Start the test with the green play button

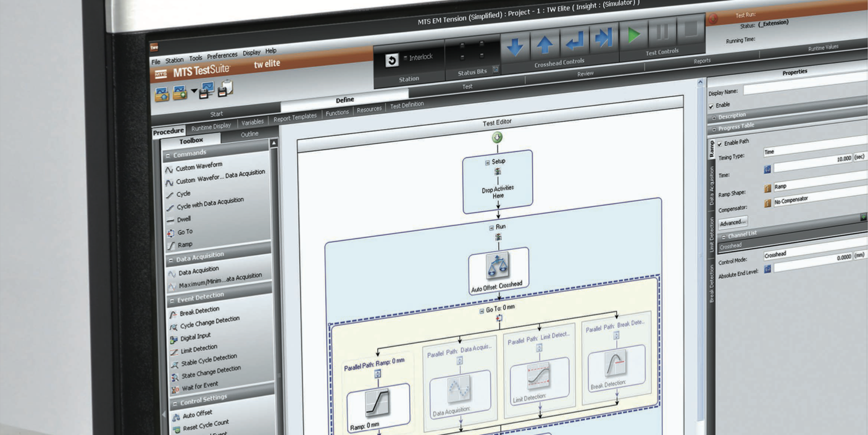634,35
